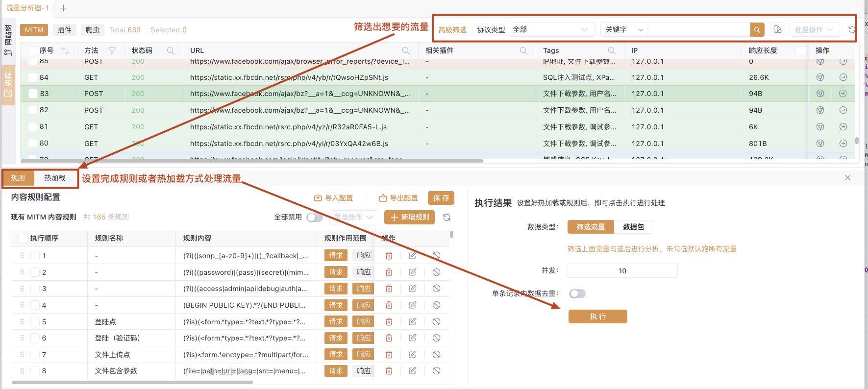The image size is (868, 389).
Task: Sort by 序号 column arrows
Action: pyautogui.click(x=65, y=50)
